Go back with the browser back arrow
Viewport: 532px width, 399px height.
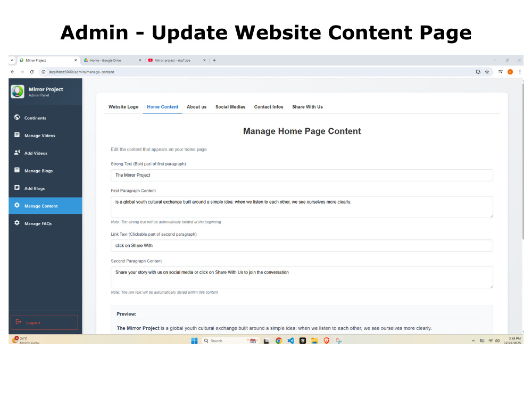[x=13, y=72]
